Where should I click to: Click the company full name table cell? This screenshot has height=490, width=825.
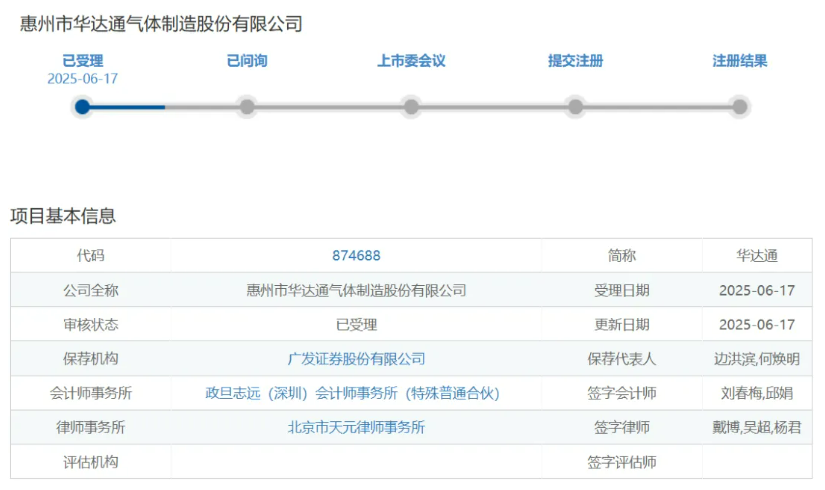356,290
